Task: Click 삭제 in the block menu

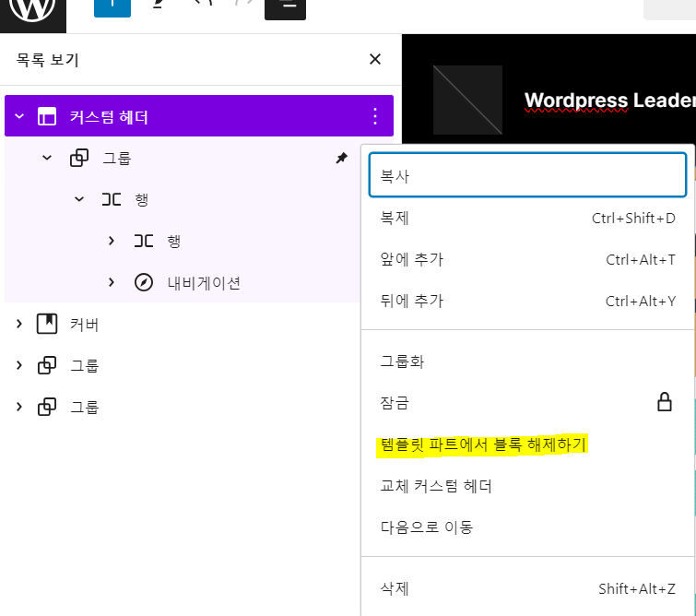Action: (x=527, y=588)
